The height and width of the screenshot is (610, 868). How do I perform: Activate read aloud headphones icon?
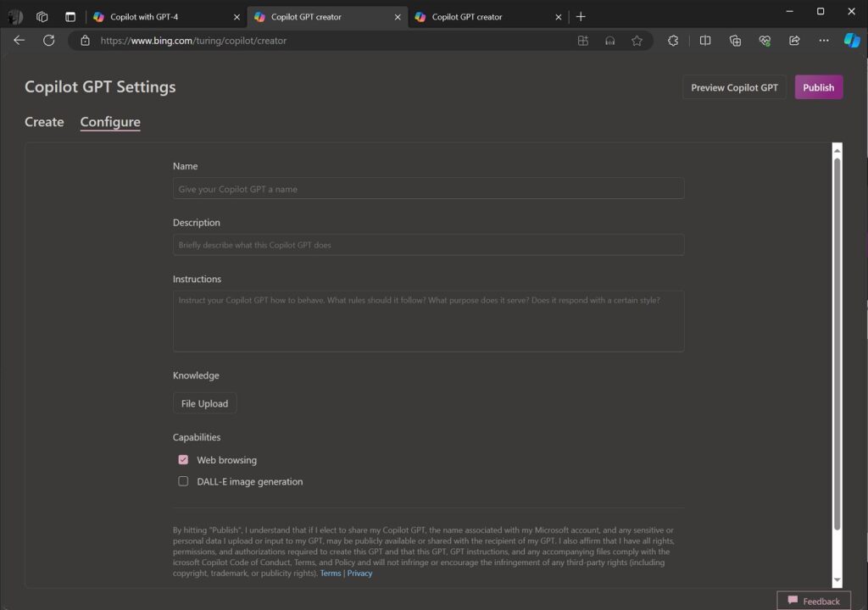tap(610, 40)
